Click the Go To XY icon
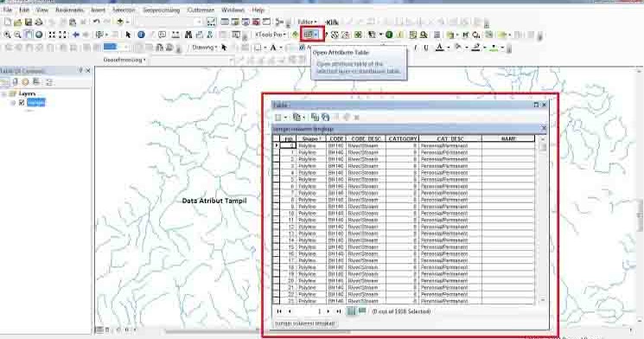Image resolution: width=644 pixels, height=339 pixels. click(210, 35)
